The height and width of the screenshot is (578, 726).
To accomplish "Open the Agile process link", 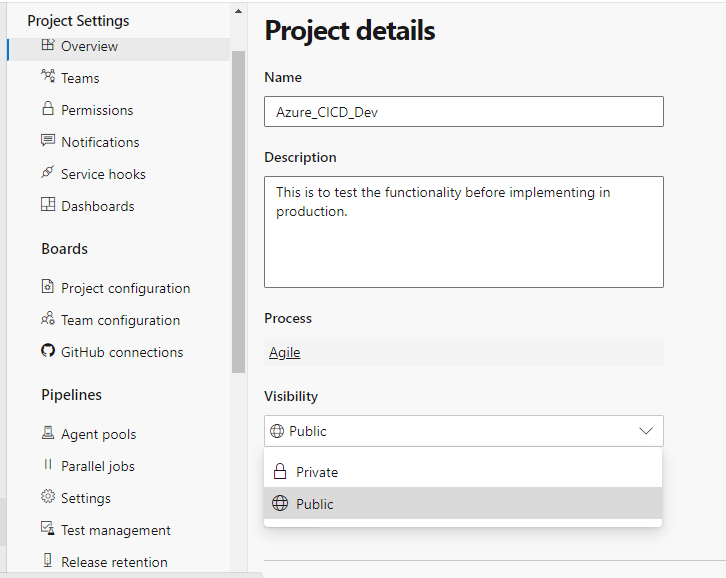I will [x=285, y=352].
